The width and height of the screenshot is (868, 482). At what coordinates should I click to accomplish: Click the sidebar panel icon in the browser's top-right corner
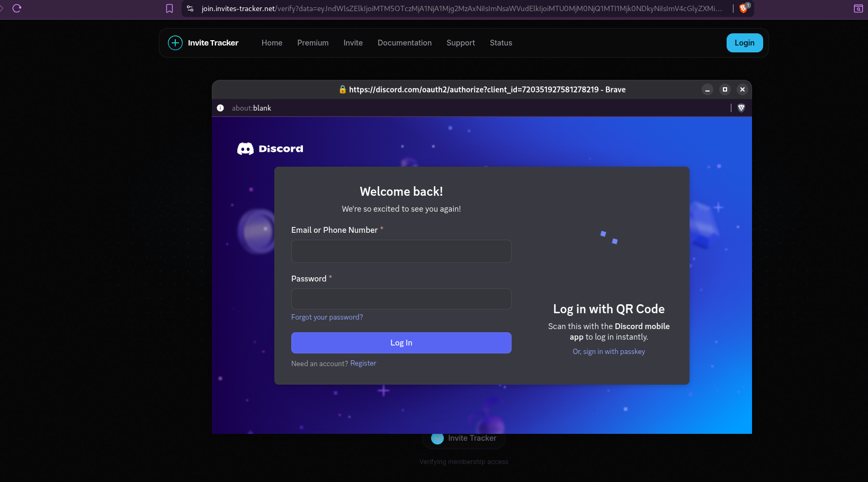pos(858,8)
